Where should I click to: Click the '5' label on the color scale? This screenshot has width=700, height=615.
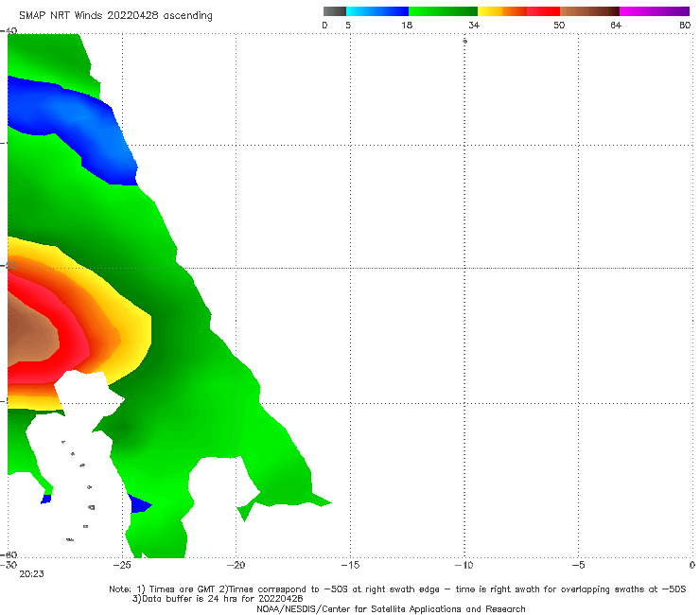pos(348,25)
